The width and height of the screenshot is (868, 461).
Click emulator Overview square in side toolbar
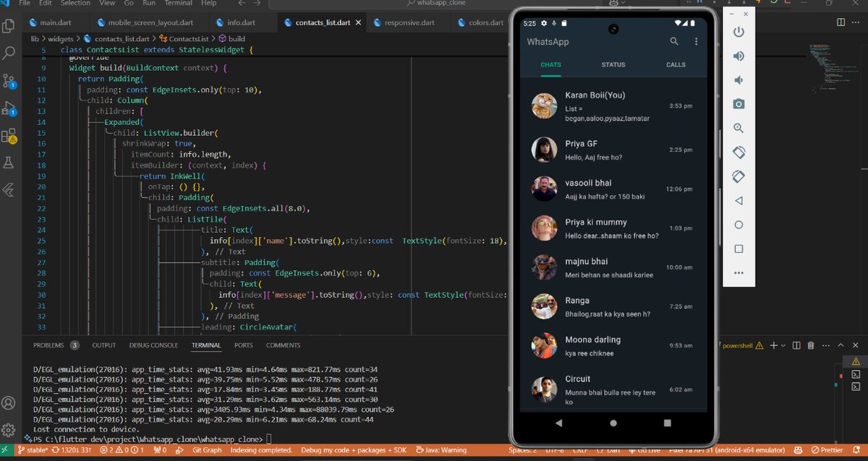[x=739, y=249]
